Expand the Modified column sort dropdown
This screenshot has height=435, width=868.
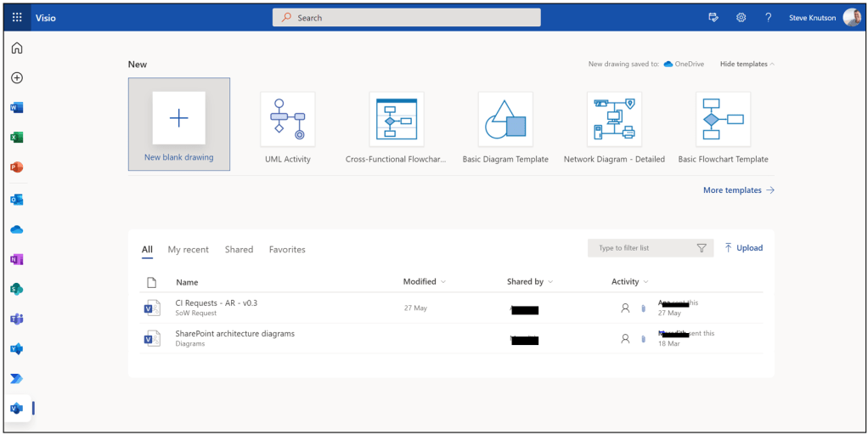[442, 282]
